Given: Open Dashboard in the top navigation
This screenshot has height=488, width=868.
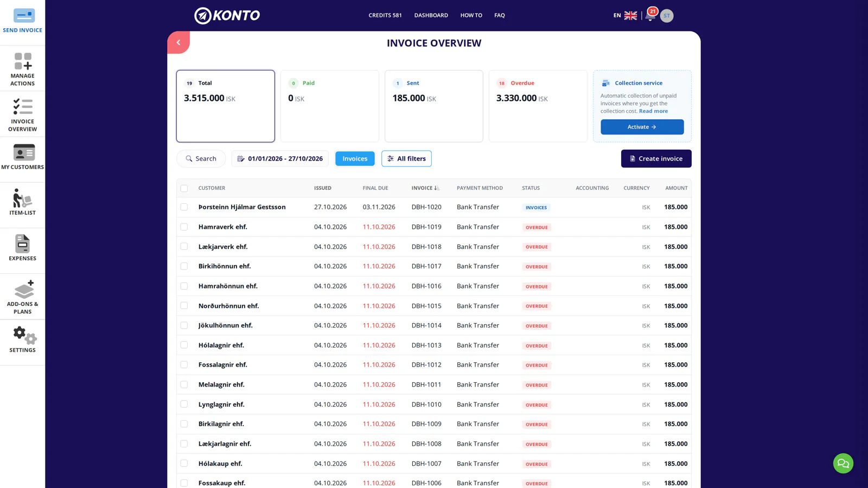Looking at the screenshot, I should coord(431,15).
